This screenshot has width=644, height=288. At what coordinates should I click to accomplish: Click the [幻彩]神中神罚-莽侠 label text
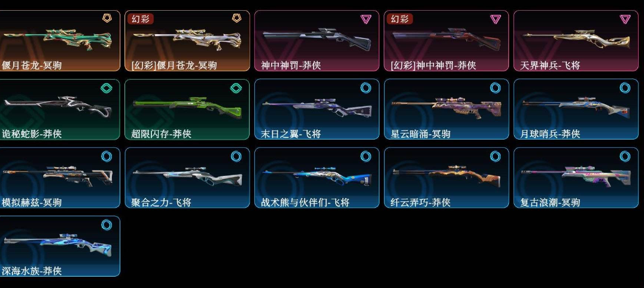click(433, 65)
